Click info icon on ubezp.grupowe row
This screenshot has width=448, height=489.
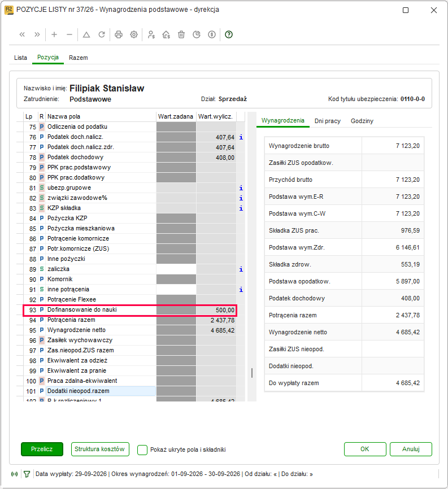point(241,188)
